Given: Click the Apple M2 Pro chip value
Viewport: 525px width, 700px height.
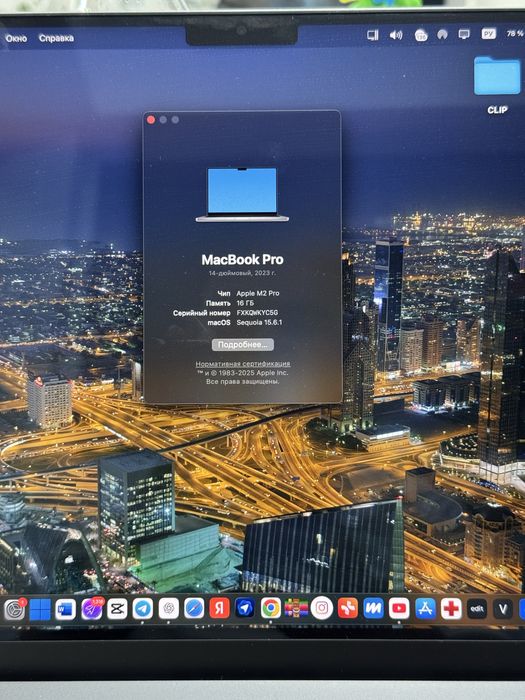Looking at the screenshot, I should pyautogui.click(x=258, y=293).
